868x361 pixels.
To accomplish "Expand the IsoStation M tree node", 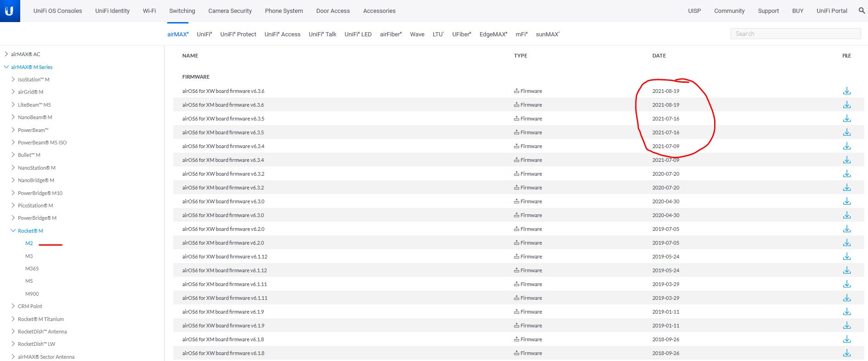I will pos(13,79).
